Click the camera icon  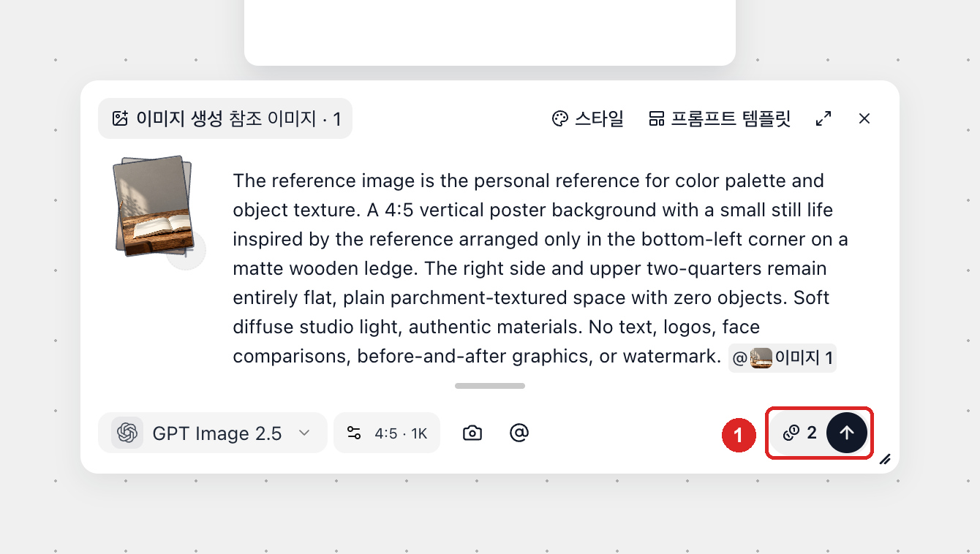point(472,433)
